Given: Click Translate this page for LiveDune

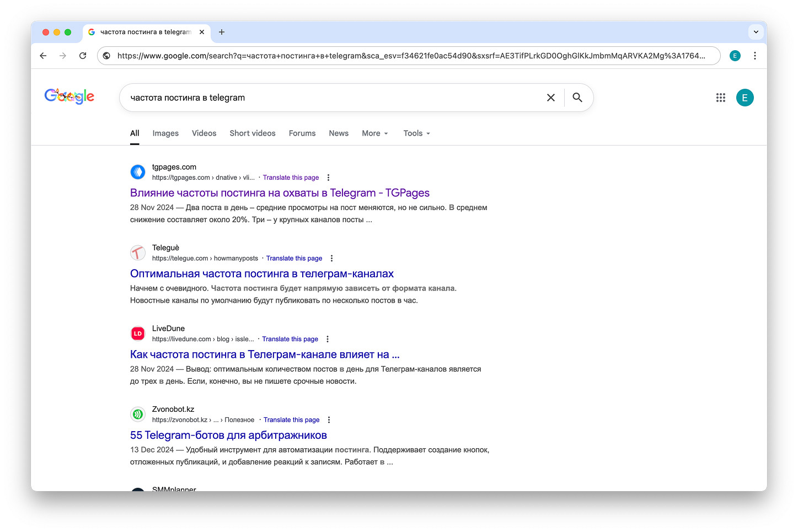Looking at the screenshot, I should [290, 339].
